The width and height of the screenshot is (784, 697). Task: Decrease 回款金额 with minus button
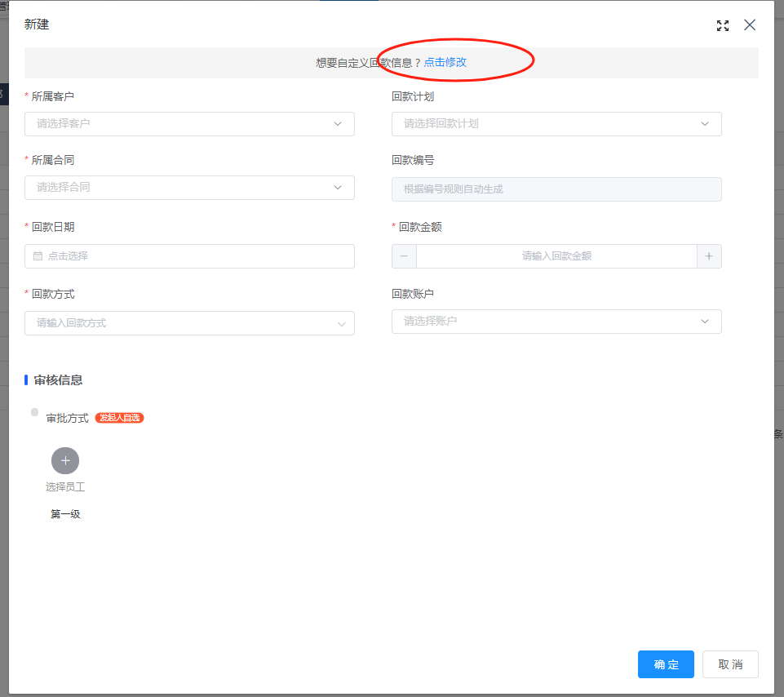point(404,256)
